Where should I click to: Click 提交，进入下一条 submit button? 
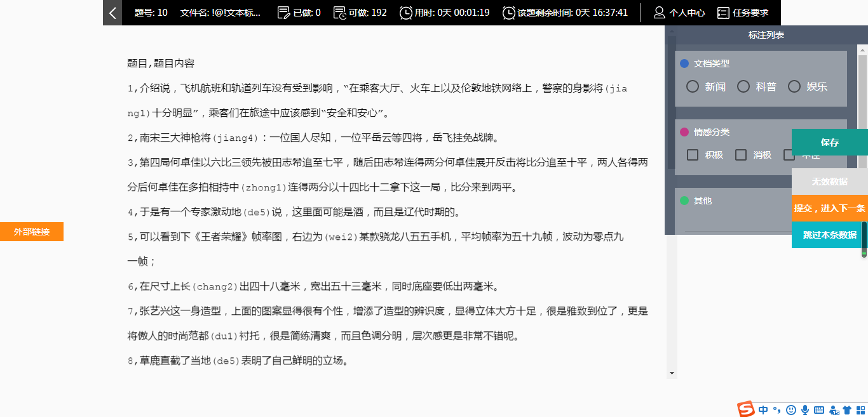tap(830, 208)
